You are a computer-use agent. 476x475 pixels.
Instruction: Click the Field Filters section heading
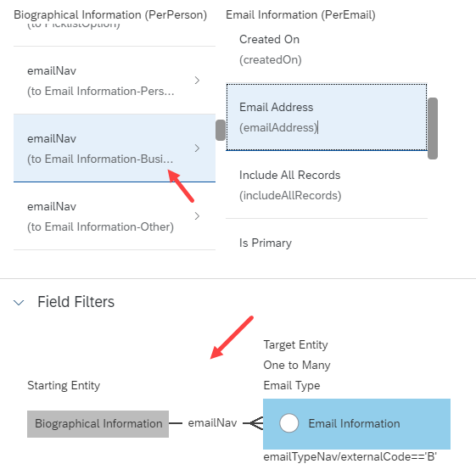click(76, 302)
